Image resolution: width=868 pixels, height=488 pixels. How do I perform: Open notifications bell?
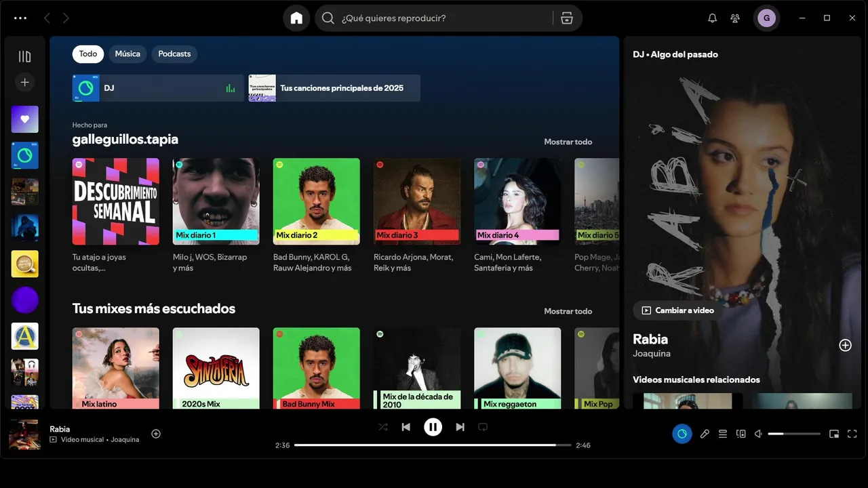pyautogui.click(x=712, y=18)
